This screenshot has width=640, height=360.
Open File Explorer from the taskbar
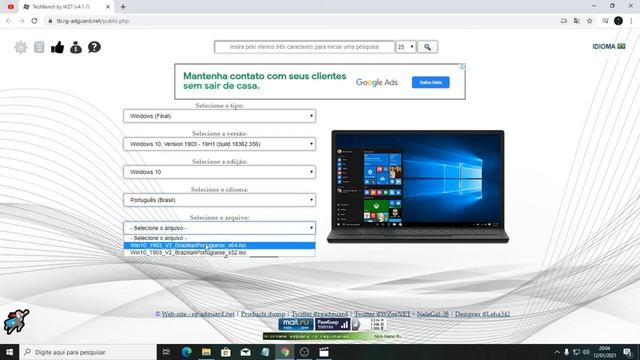[x=206, y=352]
